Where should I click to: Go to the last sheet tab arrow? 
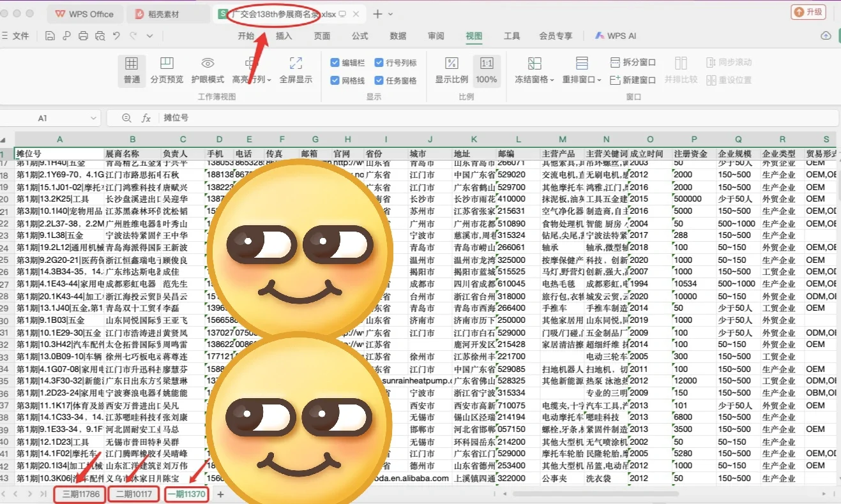tap(43, 494)
